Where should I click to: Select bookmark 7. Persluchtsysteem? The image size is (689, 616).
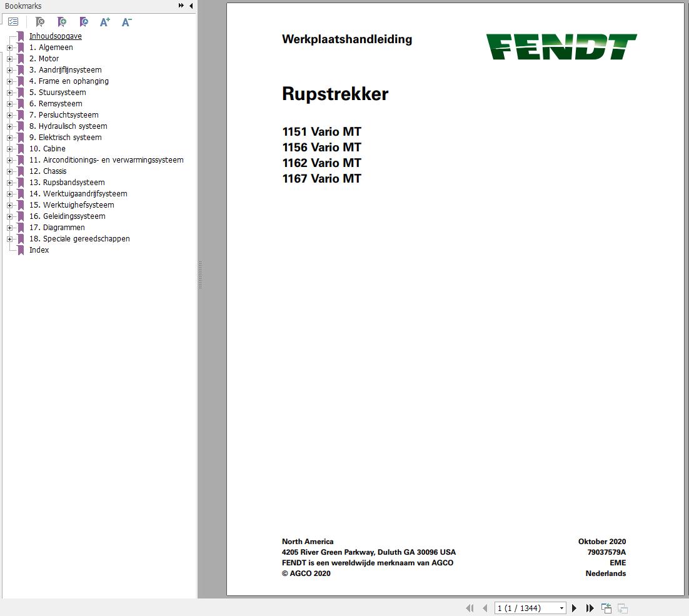(x=64, y=114)
